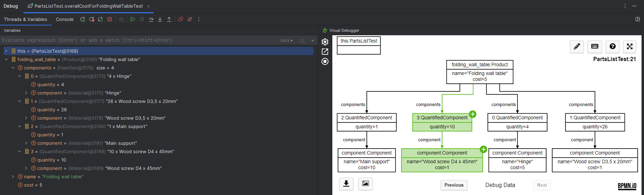Stop the debug process
Image resolution: width=644 pixels, height=195 pixels.
tap(110, 20)
